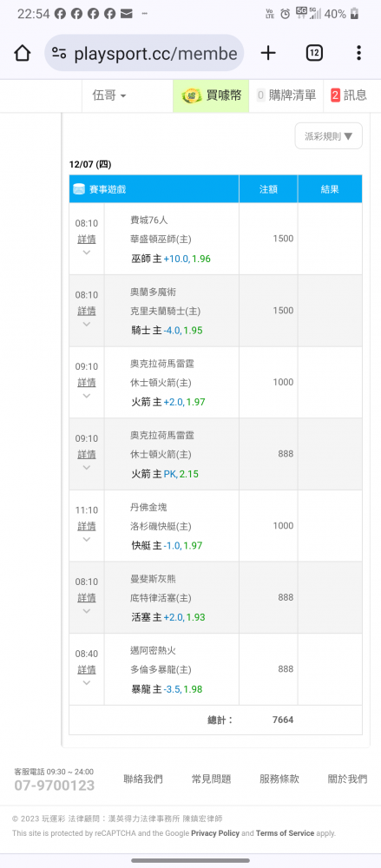
Task: Open the browser three-dot menu
Action: click(358, 53)
